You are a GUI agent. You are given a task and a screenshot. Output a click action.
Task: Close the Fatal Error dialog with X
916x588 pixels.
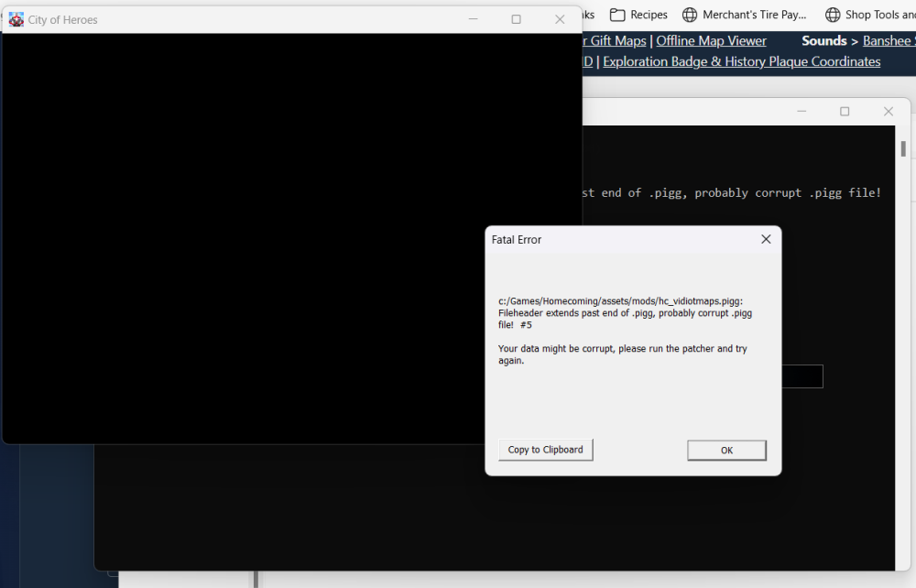(766, 239)
